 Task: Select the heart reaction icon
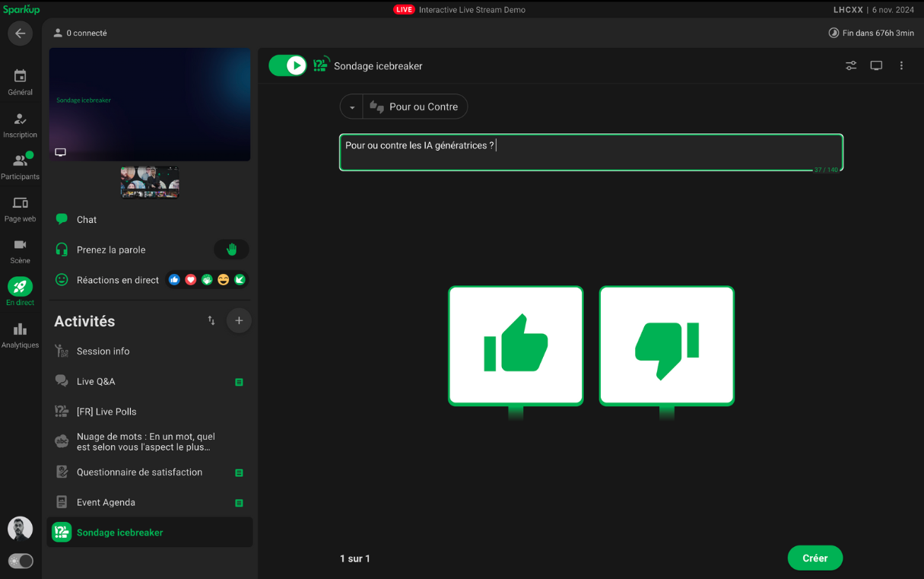tap(191, 280)
